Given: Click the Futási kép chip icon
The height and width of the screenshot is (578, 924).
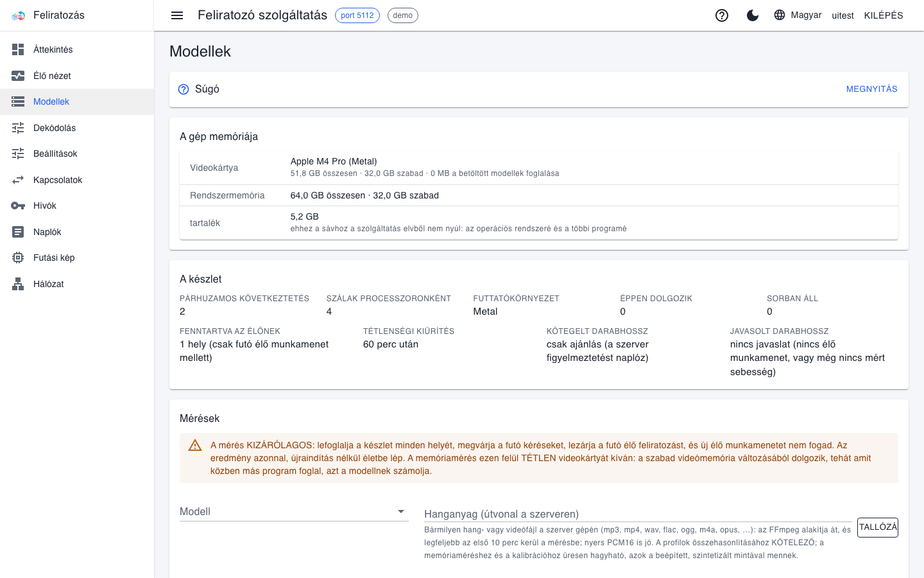Looking at the screenshot, I should (18, 258).
